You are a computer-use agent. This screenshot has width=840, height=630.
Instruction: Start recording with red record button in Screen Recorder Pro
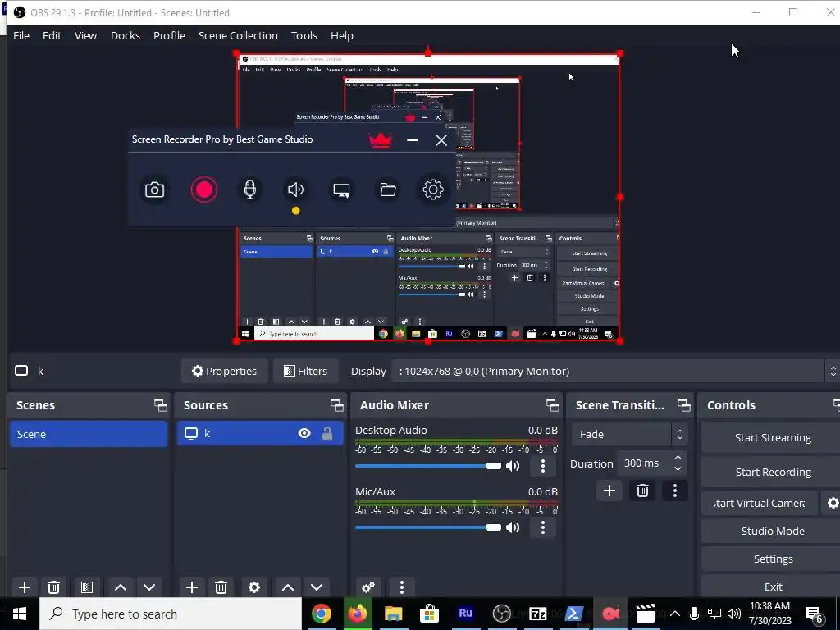click(204, 189)
